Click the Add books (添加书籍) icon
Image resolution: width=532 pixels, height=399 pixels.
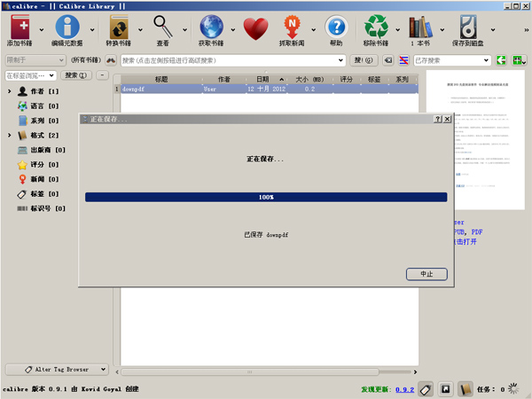20,27
